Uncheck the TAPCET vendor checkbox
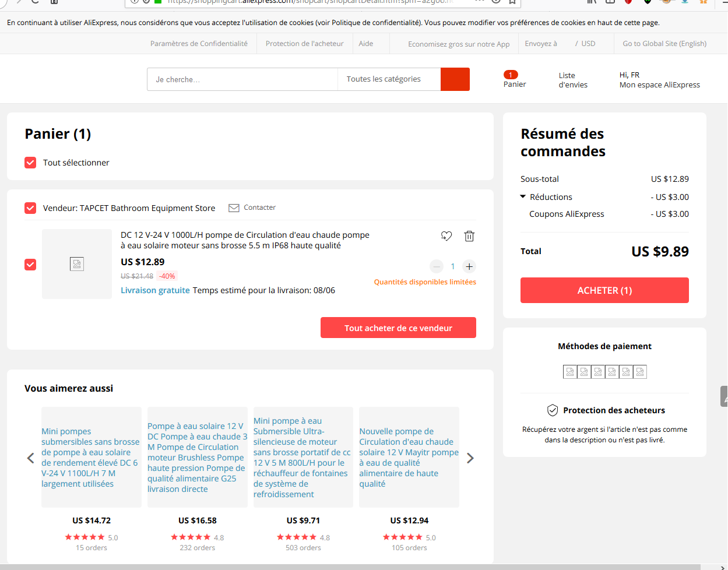728x570 pixels. (30, 208)
